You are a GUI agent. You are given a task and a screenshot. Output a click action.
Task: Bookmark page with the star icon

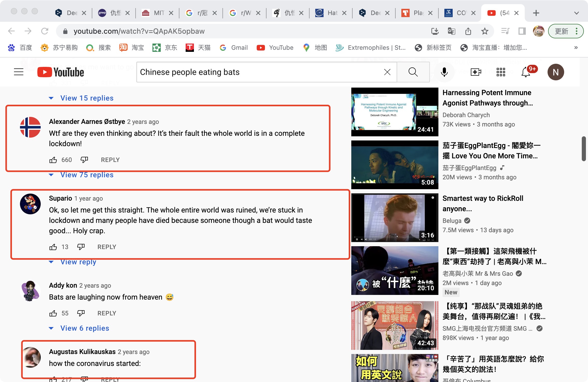(x=485, y=31)
